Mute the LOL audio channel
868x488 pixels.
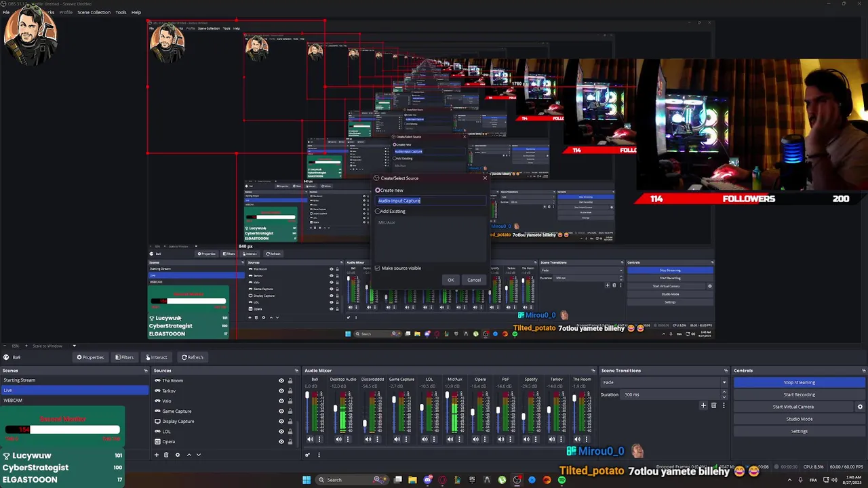pos(425,439)
